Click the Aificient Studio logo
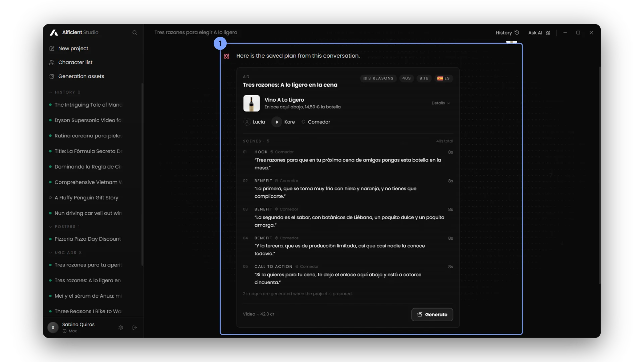The image size is (644, 362). [x=74, y=33]
